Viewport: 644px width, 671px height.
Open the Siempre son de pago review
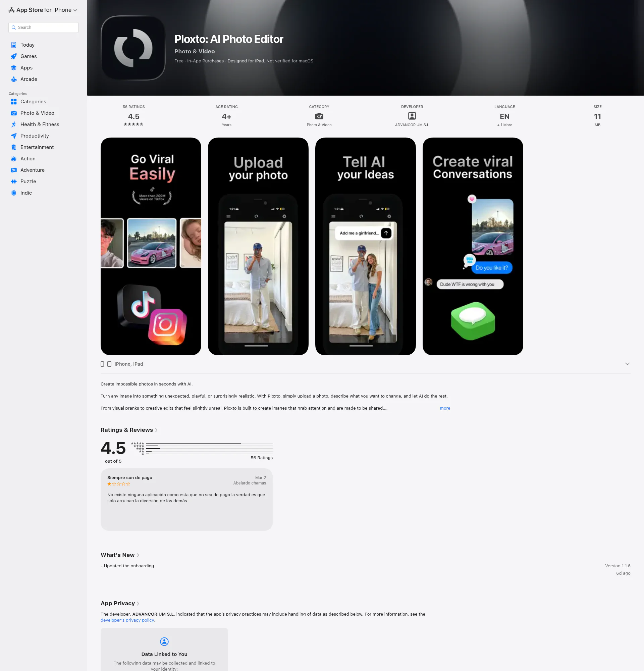(186, 500)
